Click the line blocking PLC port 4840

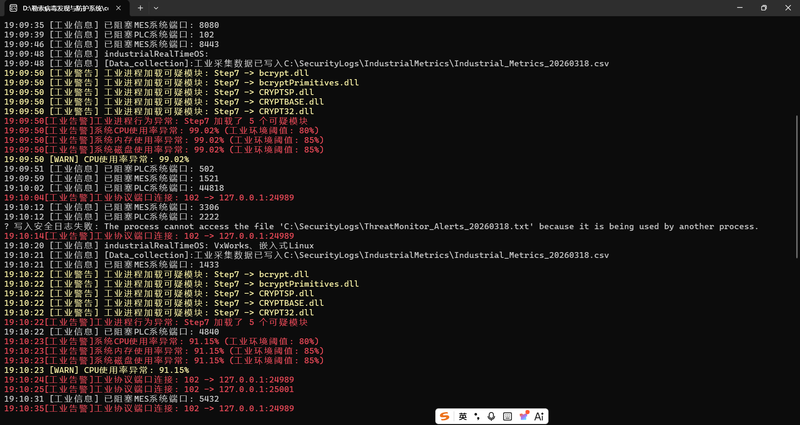click(x=112, y=332)
